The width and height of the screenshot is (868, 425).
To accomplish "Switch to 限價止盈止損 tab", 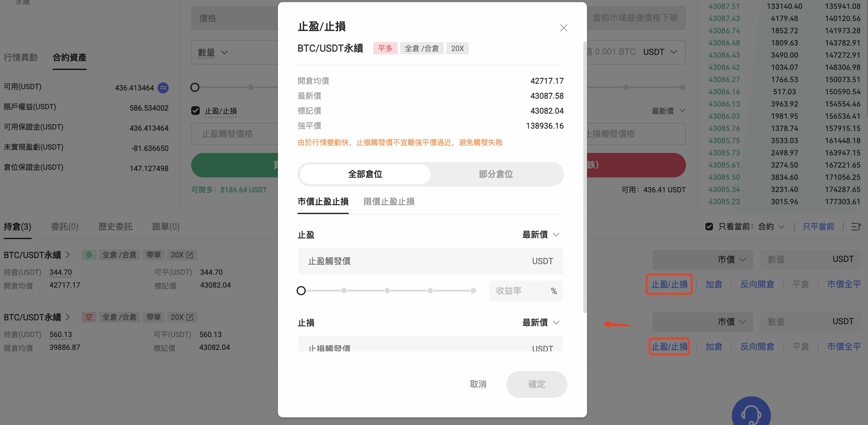I will tap(389, 202).
